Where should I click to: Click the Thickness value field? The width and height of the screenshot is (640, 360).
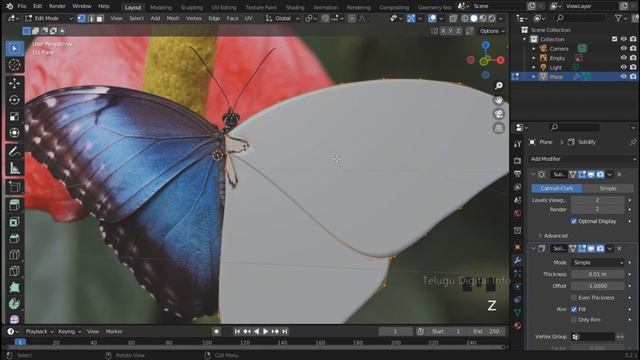(598, 274)
